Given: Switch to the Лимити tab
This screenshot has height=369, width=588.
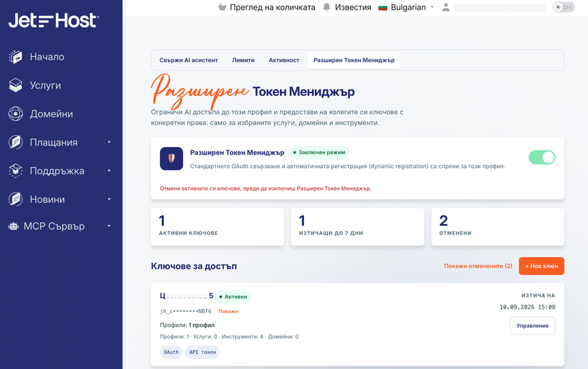Looking at the screenshot, I should click(x=243, y=60).
